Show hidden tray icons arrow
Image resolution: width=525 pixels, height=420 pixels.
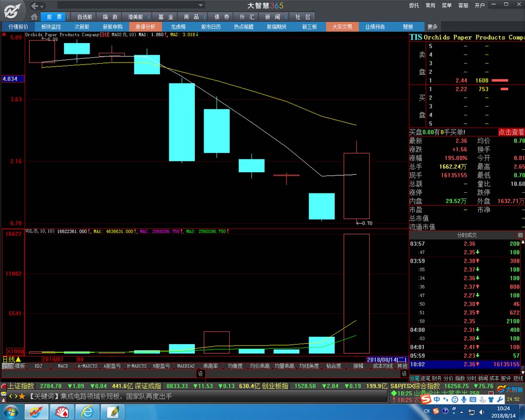click(462, 412)
